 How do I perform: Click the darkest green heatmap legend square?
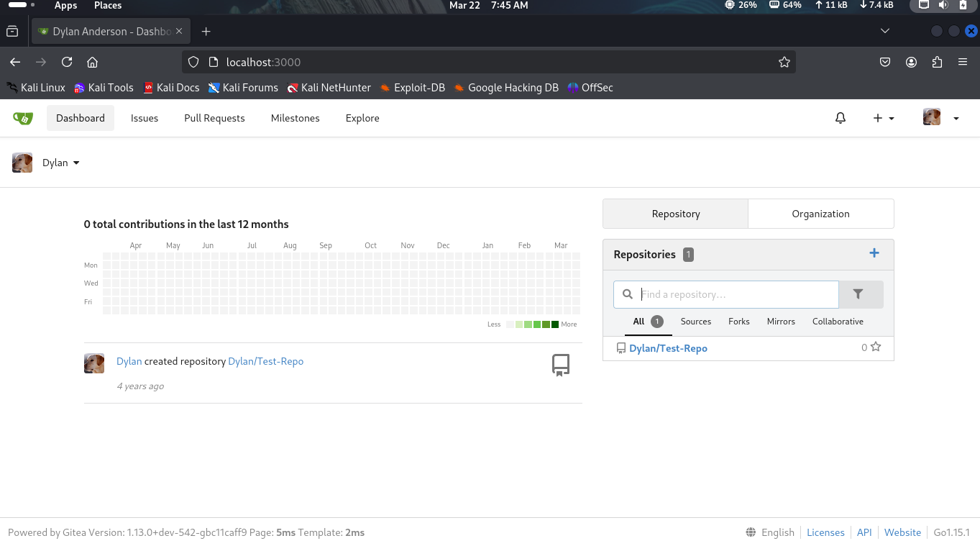coord(555,324)
